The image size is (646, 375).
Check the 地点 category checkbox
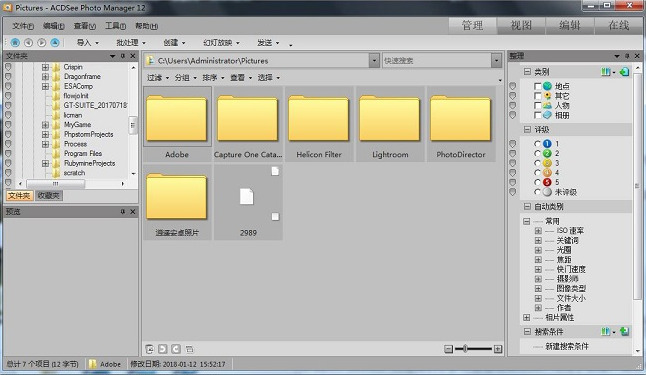pos(537,86)
